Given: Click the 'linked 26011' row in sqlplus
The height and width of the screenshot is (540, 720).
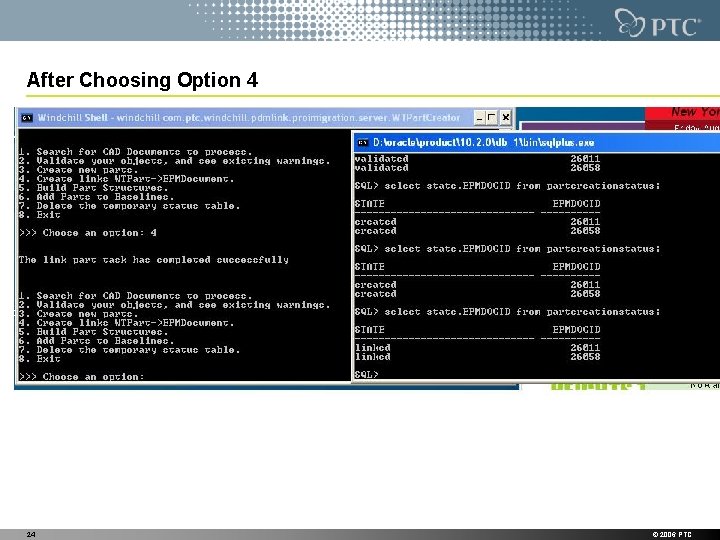Looking at the screenshot, I should (x=477, y=348).
